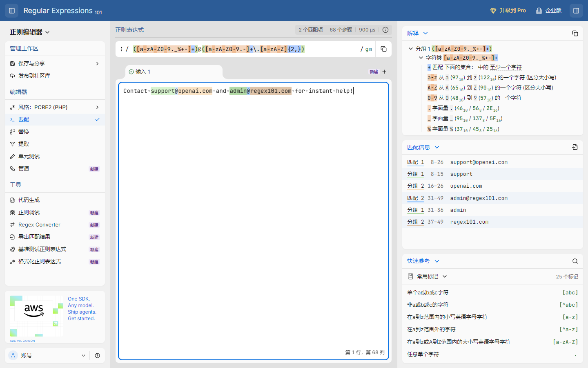The height and width of the screenshot is (368, 588).
Task: Expand the 保存与分享 submenu
Action: 55,63
